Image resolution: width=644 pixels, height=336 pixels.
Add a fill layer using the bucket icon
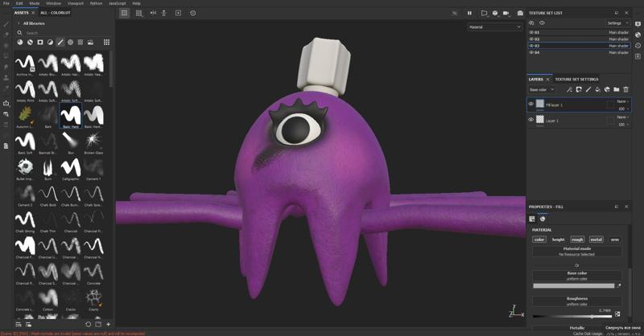[x=597, y=89]
